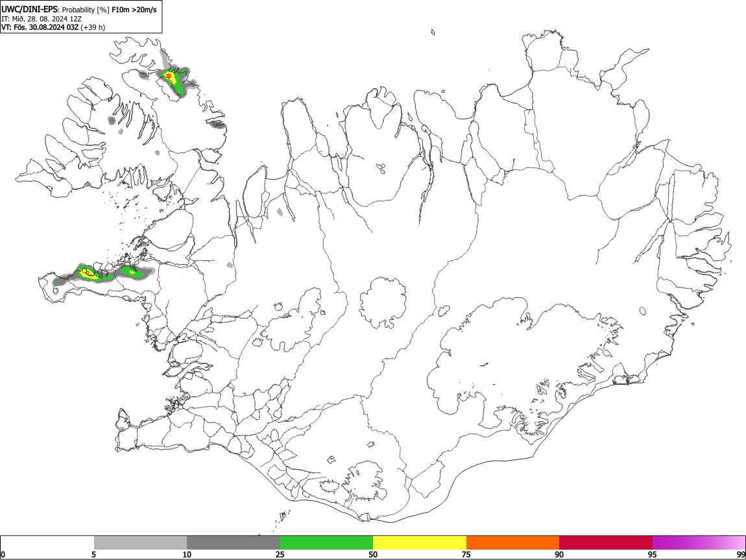
Task: Click the purple 95-99% legend segment
Action: pyautogui.click(x=699, y=543)
